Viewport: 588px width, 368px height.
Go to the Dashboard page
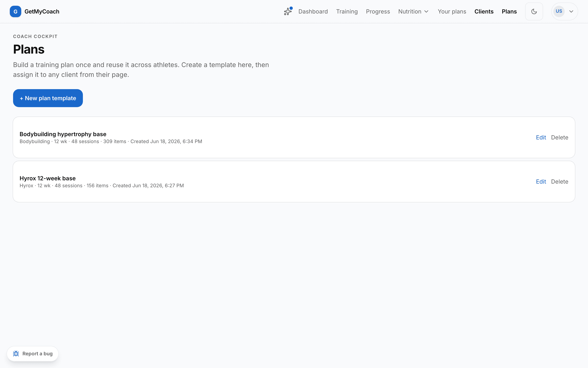pos(313,11)
